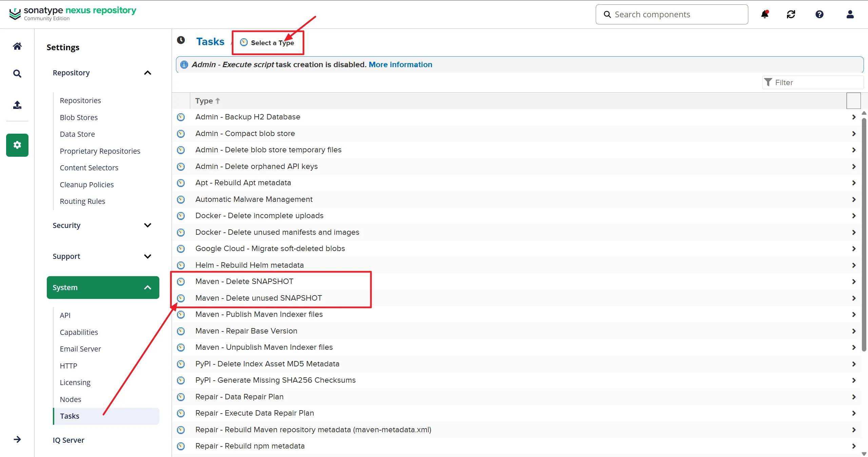Viewport: 868px width, 457px height.
Task: Go to Licensing settings
Action: [x=75, y=382]
